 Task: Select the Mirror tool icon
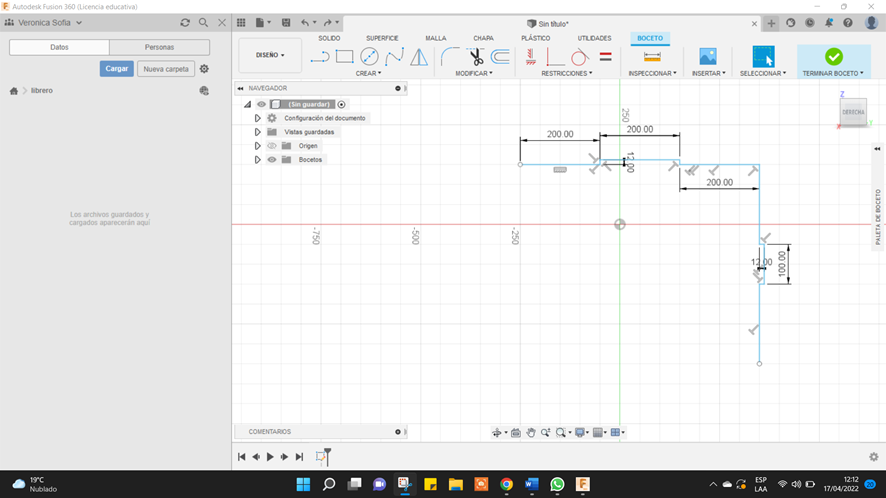click(419, 57)
